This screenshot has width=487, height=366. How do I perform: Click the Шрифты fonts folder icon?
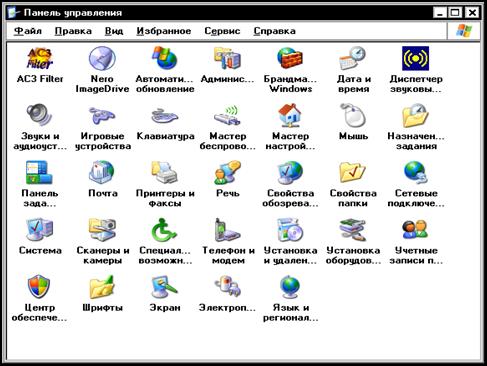click(102, 287)
